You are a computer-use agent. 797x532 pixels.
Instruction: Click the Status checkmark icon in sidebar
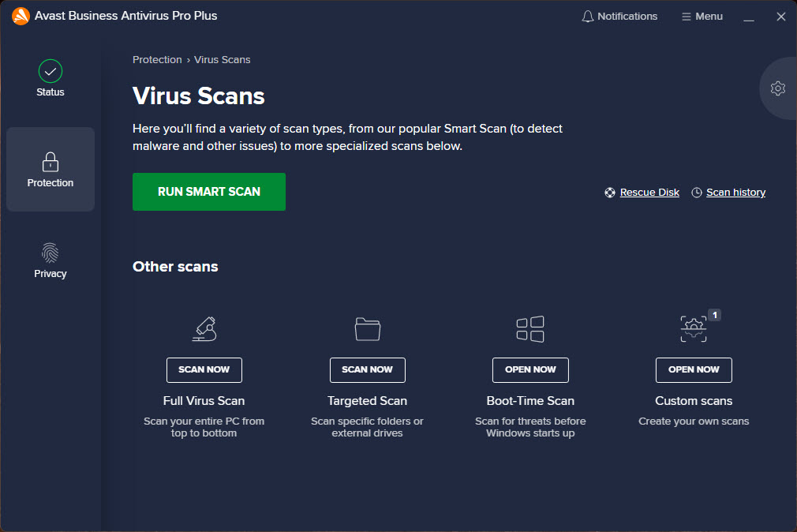pos(51,72)
